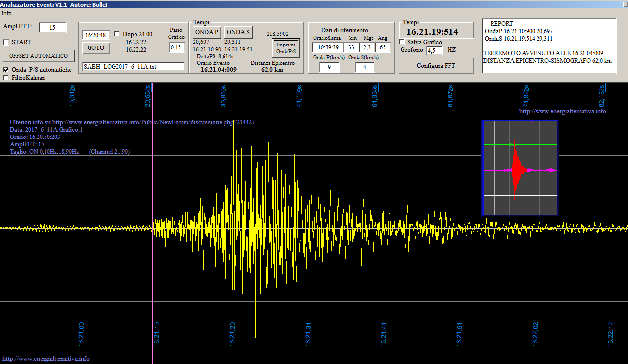Click the Imprimi OndeP/S button

click(x=286, y=48)
